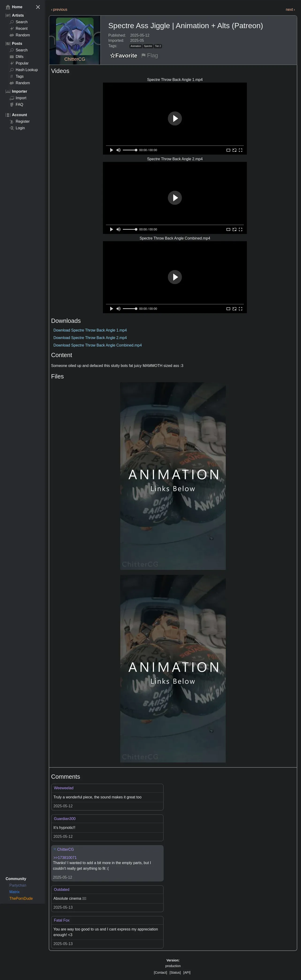Click small play icon on Combined video

point(111,309)
